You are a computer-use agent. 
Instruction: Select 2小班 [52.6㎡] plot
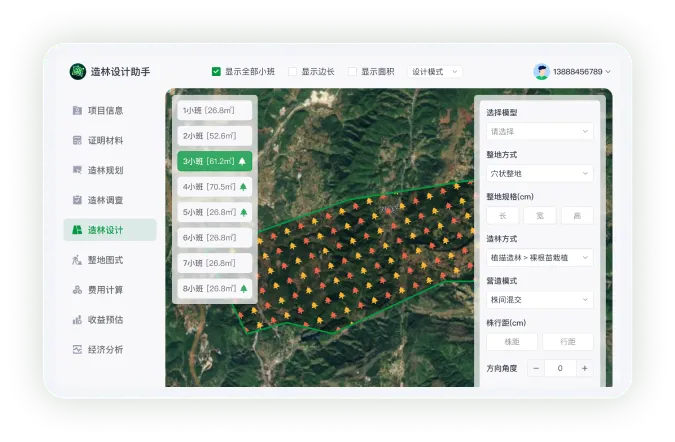(214, 136)
